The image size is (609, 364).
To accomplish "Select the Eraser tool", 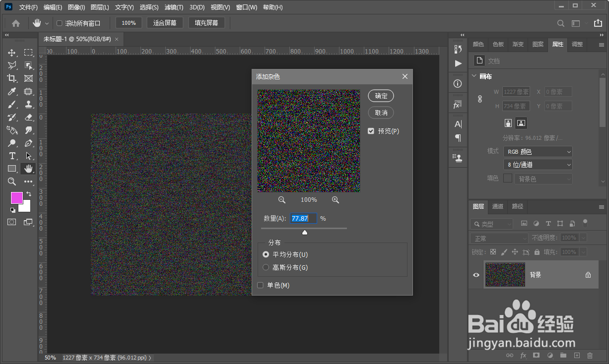I will point(28,117).
